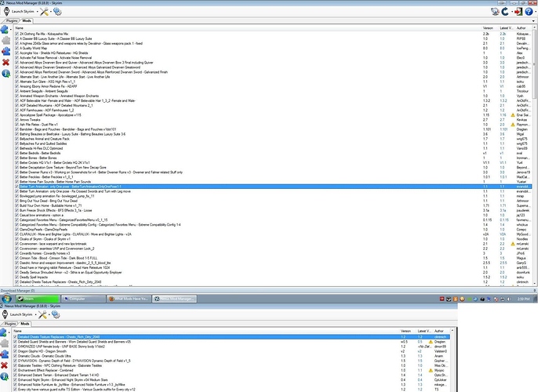Click warning icon on Covenwomen lace warpaint row

pyautogui.click(x=513, y=244)
